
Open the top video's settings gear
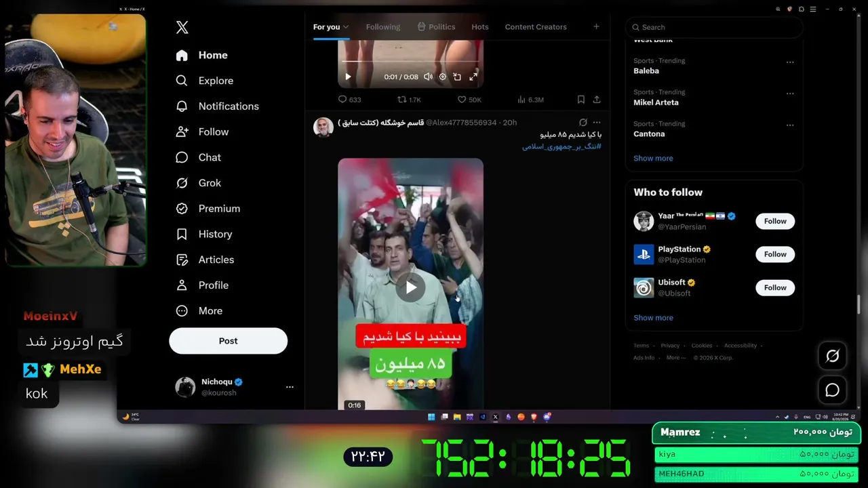(x=443, y=77)
